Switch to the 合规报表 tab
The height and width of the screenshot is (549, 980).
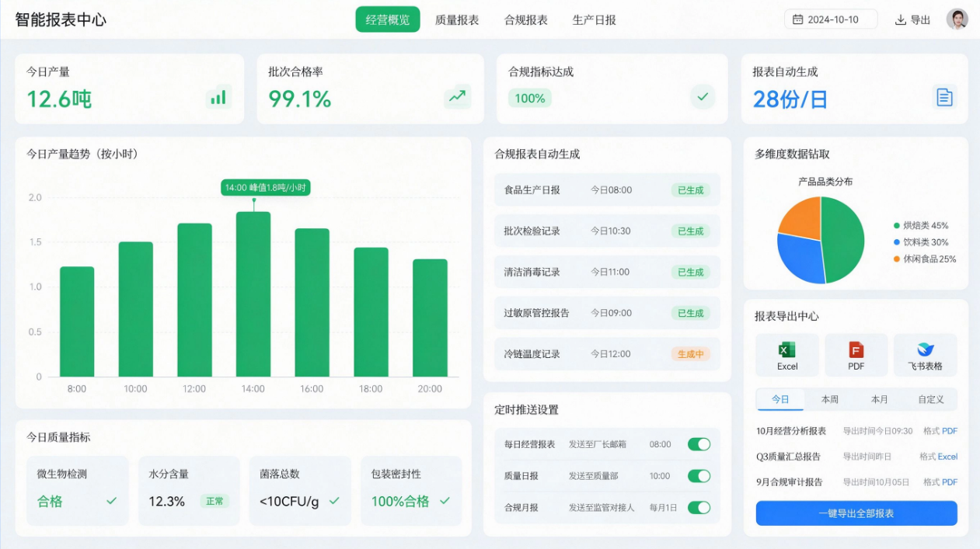(526, 20)
